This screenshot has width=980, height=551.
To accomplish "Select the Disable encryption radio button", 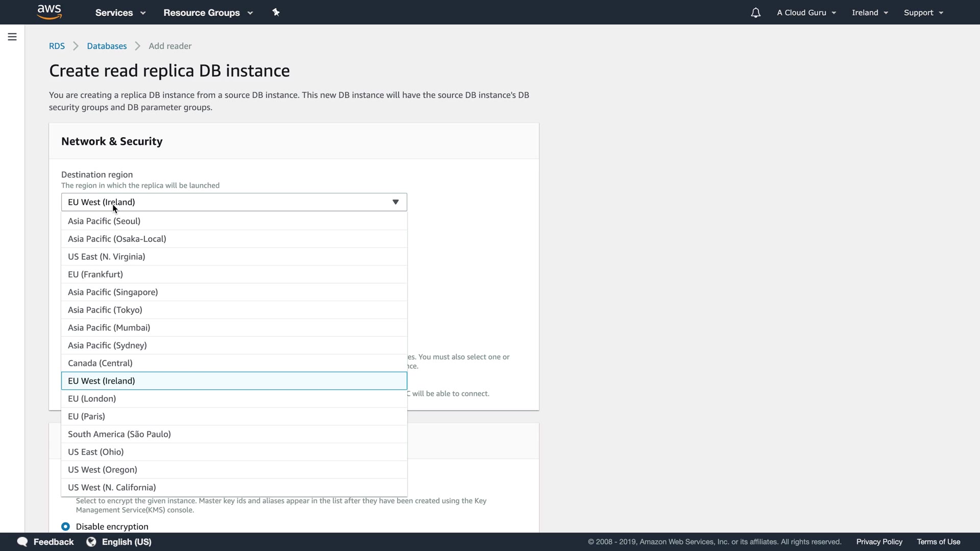I will pos(66,527).
